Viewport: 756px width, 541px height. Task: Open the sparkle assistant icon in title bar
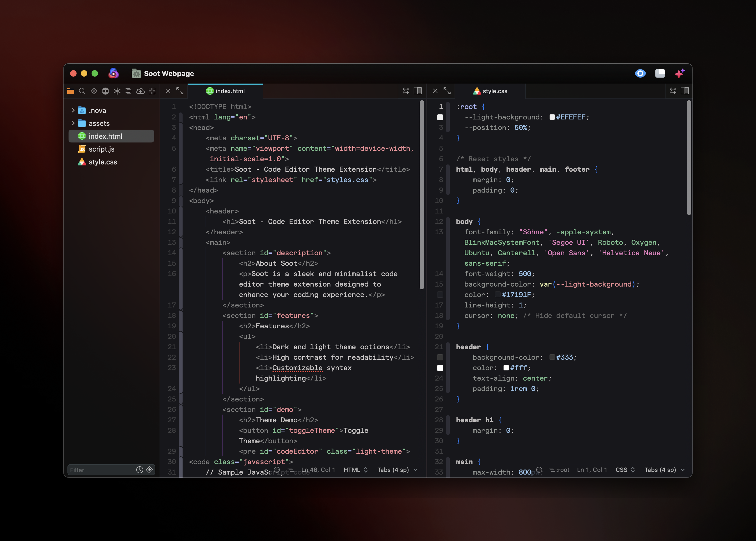pos(679,73)
